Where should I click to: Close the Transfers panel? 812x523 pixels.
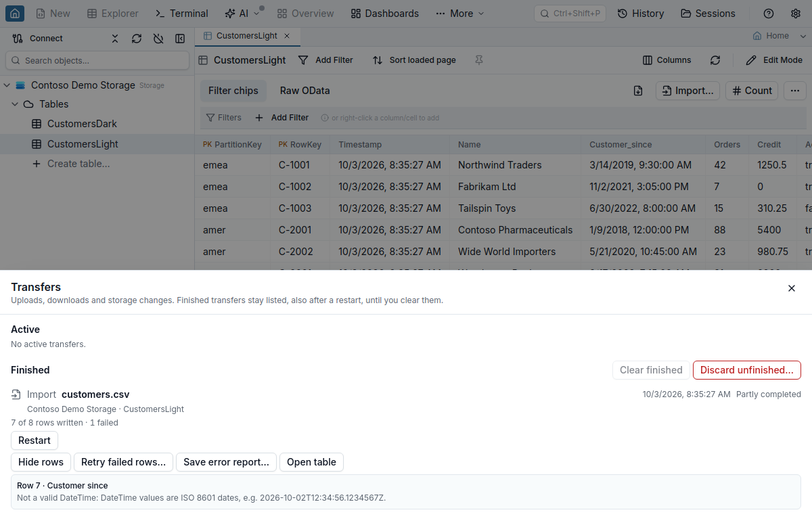click(792, 288)
